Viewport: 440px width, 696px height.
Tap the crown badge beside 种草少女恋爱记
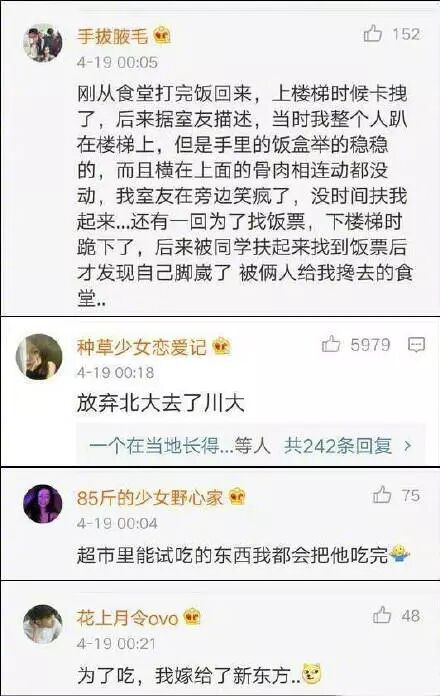tap(222, 346)
